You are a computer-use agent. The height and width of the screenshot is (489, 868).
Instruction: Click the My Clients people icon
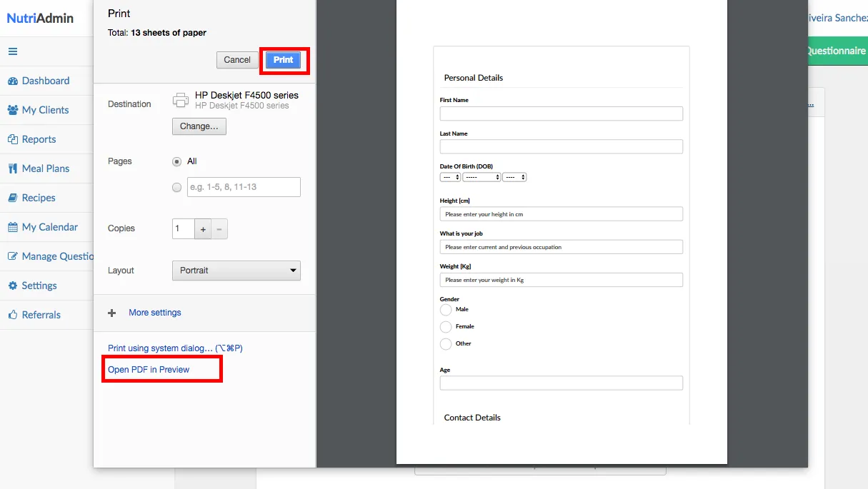tap(13, 111)
